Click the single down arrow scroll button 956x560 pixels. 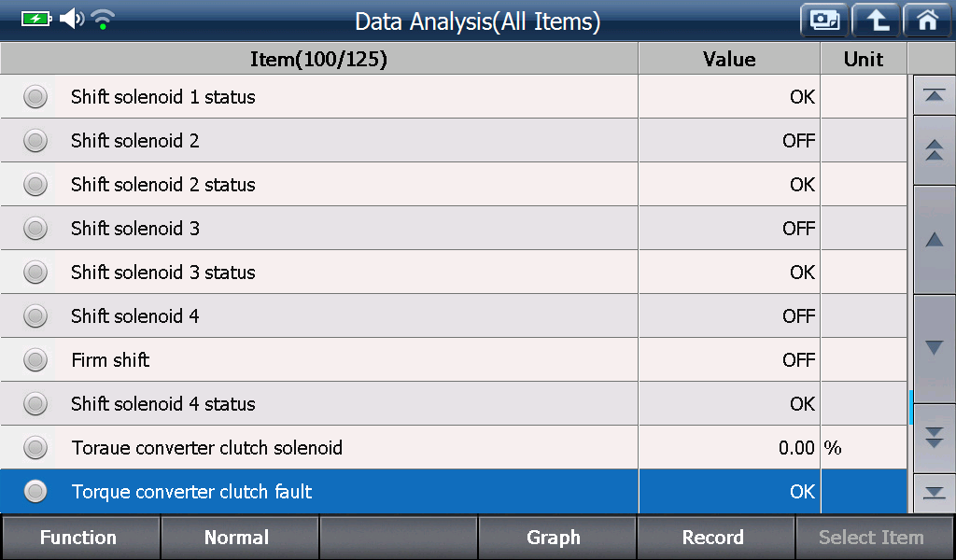point(934,348)
